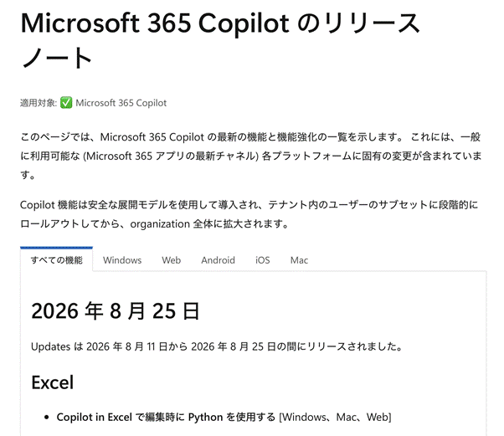
Task: Click the word organization in the rollout paragraph
Action: [160, 224]
